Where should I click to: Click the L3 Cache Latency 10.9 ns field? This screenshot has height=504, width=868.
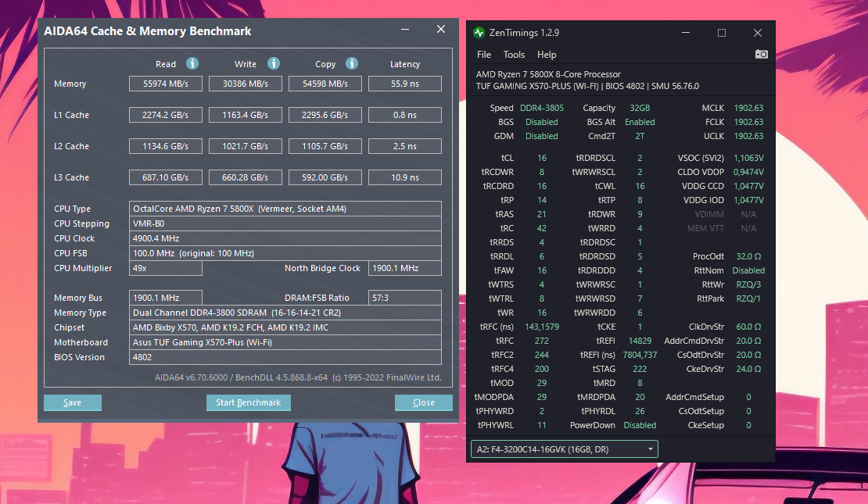[x=404, y=177]
